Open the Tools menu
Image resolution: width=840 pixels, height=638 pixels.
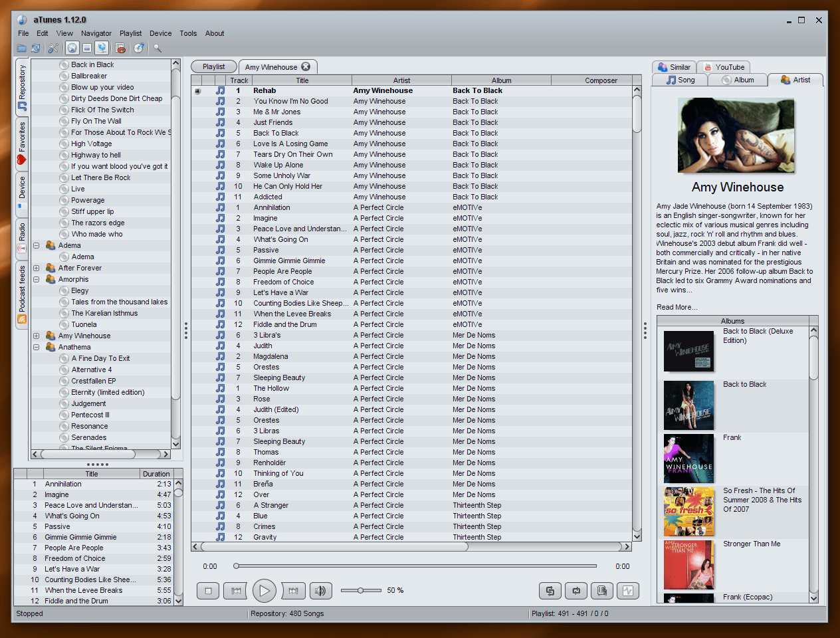click(188, 33)
